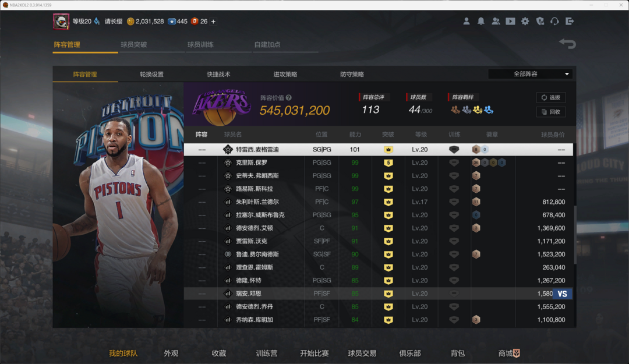Open the 进攻策略 sub-tab
This screenshot has height=364, width=629.
tap(285, 74)
